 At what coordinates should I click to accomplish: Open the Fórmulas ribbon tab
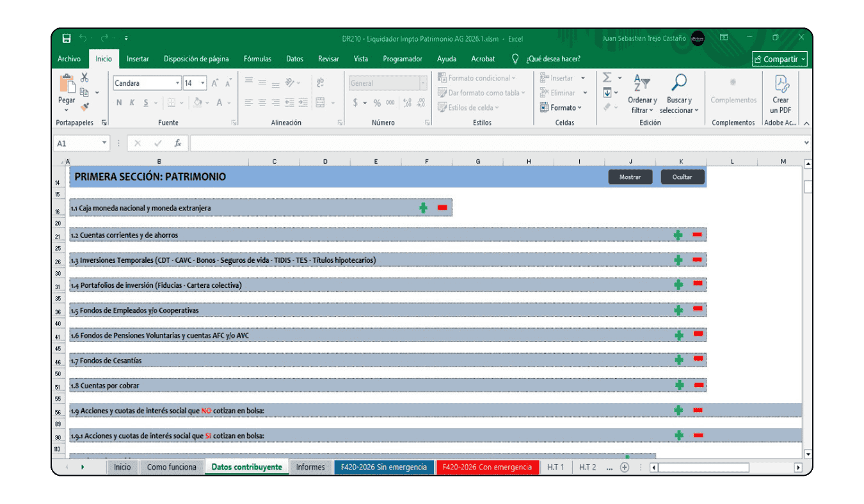point(257,59)
